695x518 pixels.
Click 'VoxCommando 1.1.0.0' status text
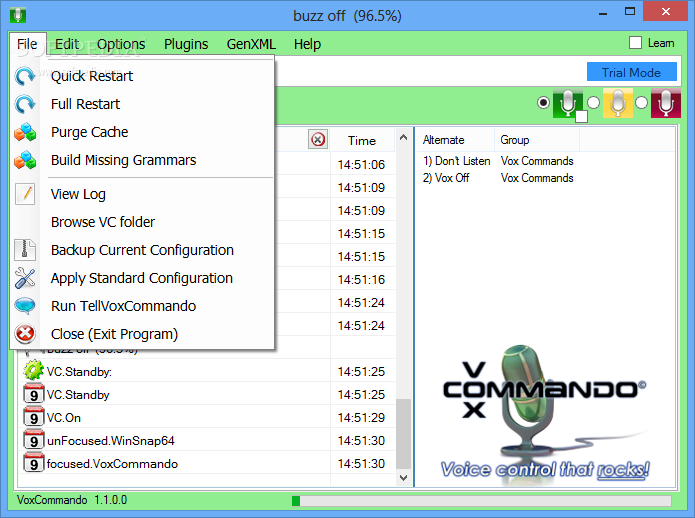point(72,500)
